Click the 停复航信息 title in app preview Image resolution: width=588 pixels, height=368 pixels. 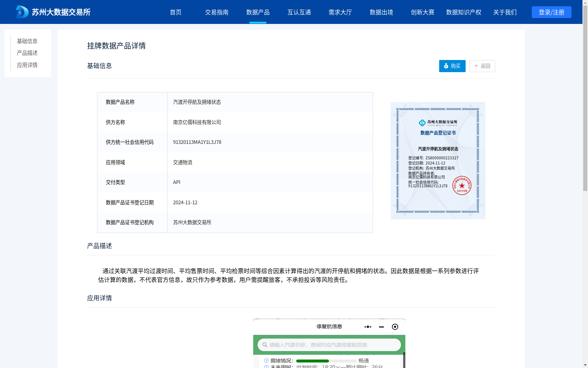[x=329, y=326]
